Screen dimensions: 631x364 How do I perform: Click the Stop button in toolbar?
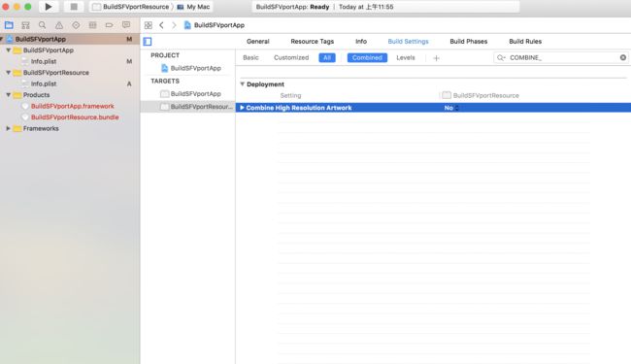74,7
